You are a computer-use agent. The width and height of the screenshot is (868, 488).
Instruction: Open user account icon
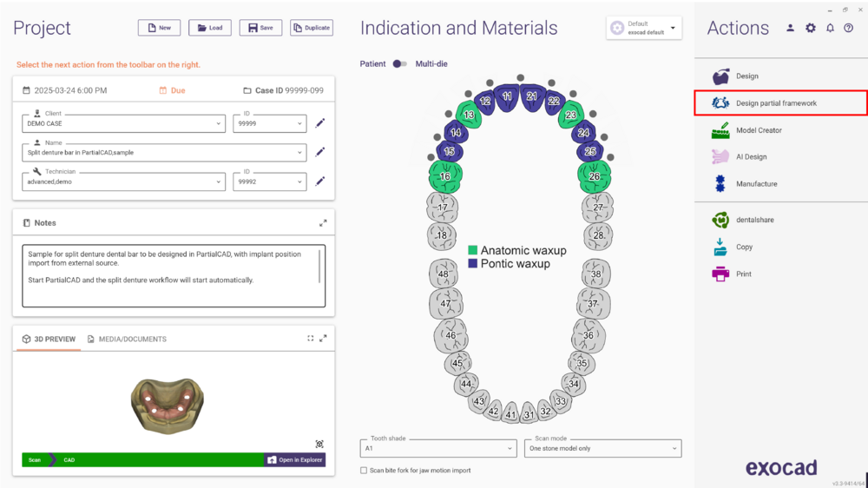[790, 28]
